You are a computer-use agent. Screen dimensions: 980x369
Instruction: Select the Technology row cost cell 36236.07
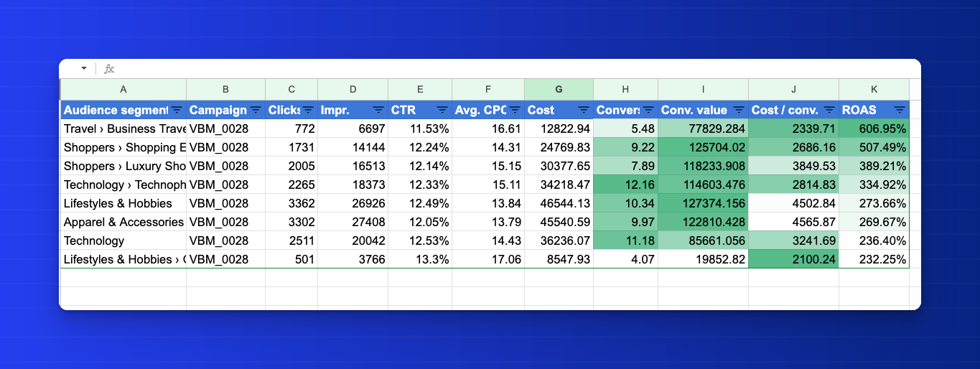pyautogui.click(x=559, y=241)
